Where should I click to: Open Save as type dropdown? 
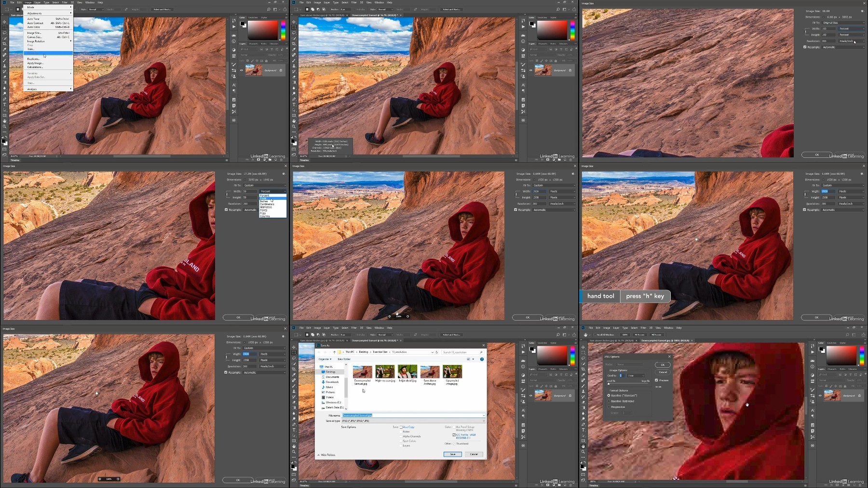413,421
